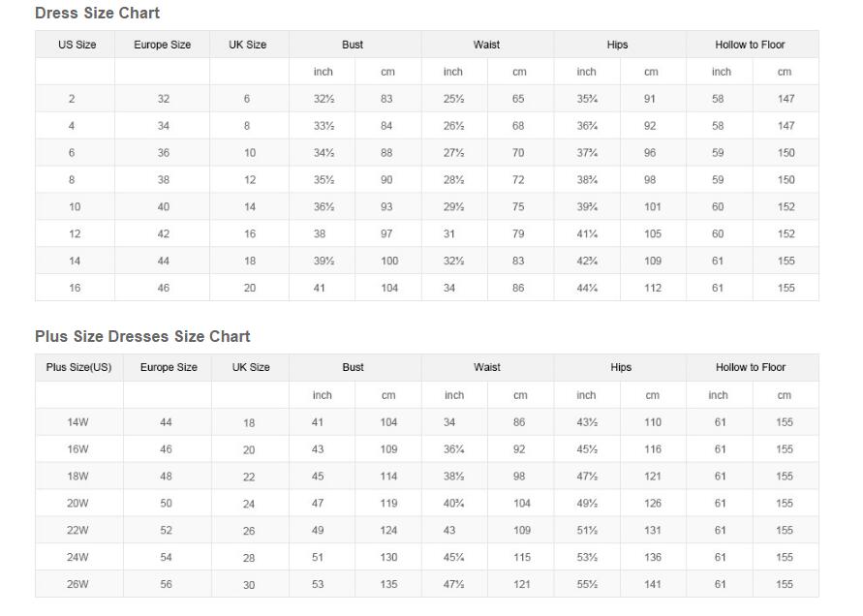Image resolution: width=863 pixels, height=616 pixels.
Task: Select the UK Size 6 cell
Action: tap(247, 99)
